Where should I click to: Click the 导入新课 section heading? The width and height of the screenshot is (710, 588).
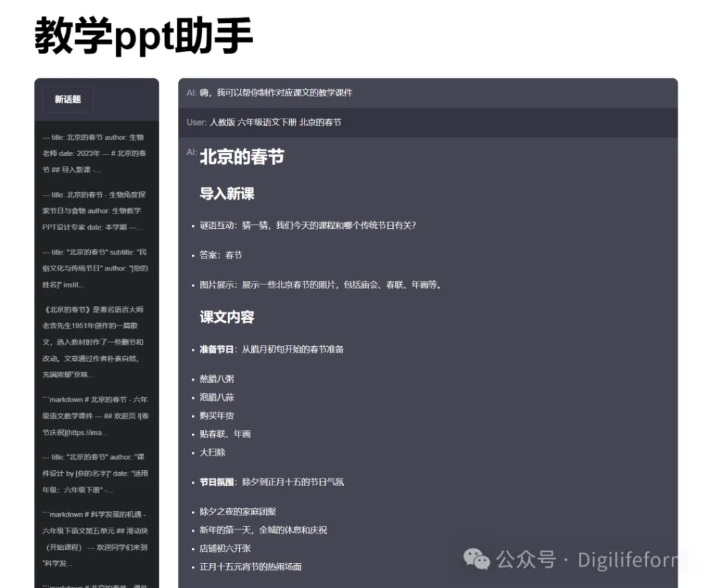(x=227, y=194)
